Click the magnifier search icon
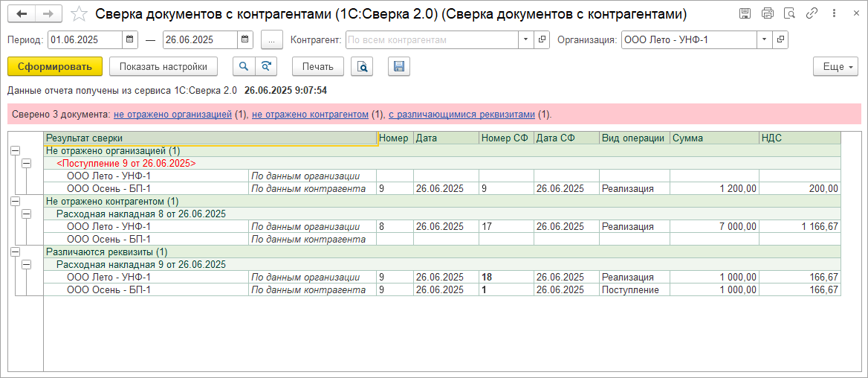The height and width of the screenshot is (378, 868). (x=244, y=66)
